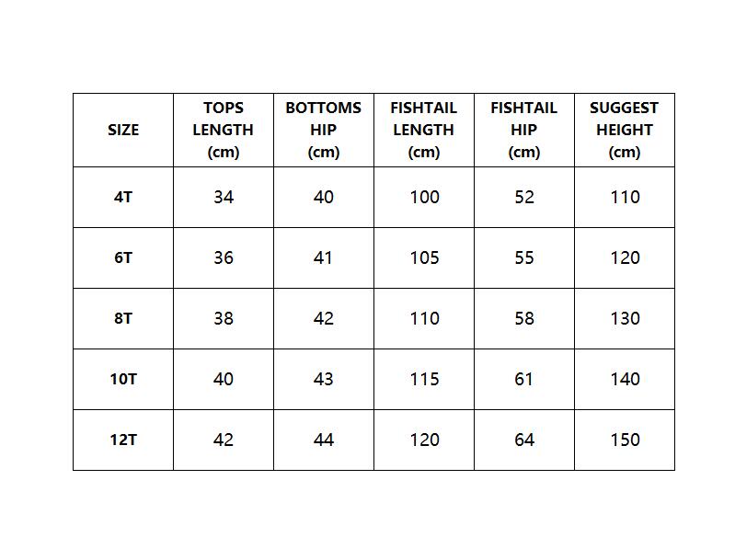
Task: Select the TOPS LENGTH (cm) header cell
Action: tap(224, 130)
